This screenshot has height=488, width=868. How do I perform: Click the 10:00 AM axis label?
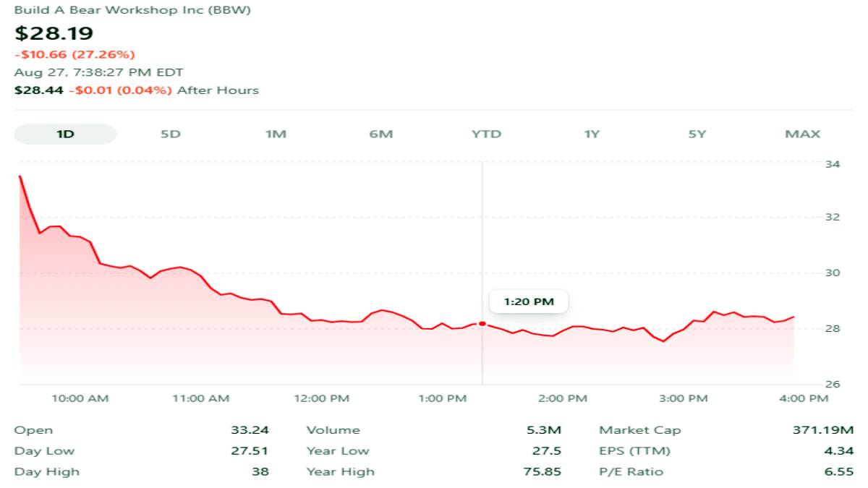click(80, 398)
